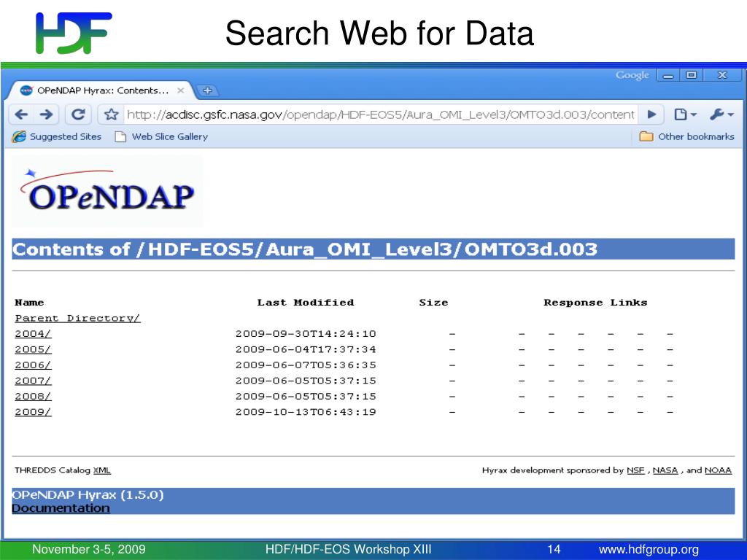Open Suggested Sites bookmark
This screenshot has height=560, width=747.
click(57, 136)
